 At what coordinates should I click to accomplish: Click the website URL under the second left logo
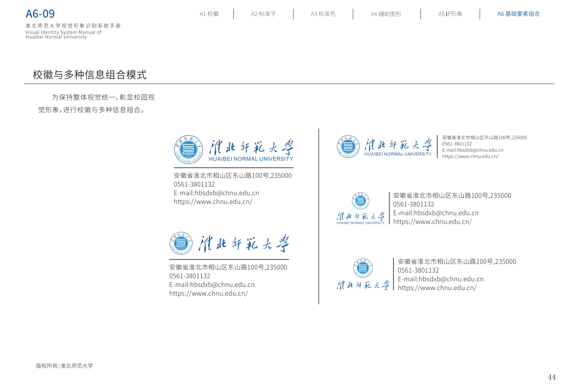pyautogui.click(x=208, y=294)
